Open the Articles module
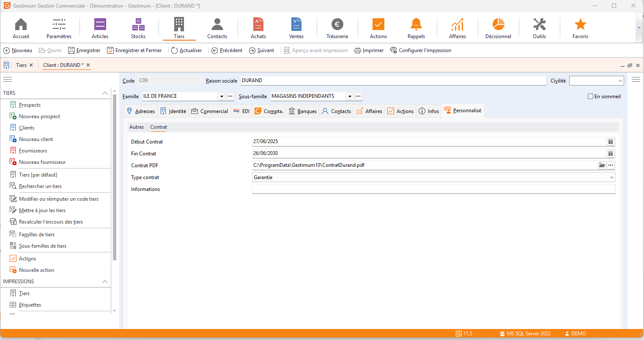 tap(100, 28)
